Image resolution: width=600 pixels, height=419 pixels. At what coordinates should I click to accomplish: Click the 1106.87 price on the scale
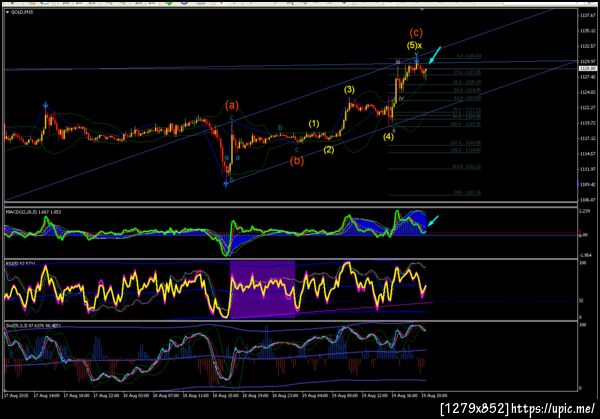(x=587, y=200)
